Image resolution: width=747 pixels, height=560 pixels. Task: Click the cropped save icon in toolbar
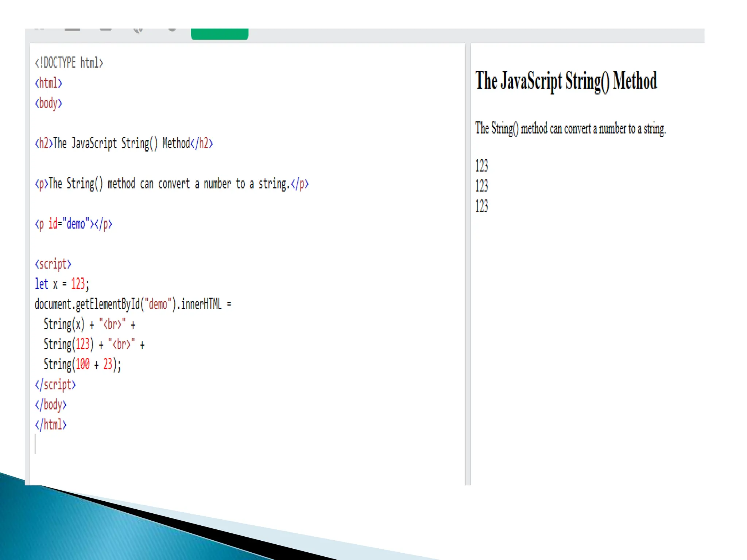point(106,30)
